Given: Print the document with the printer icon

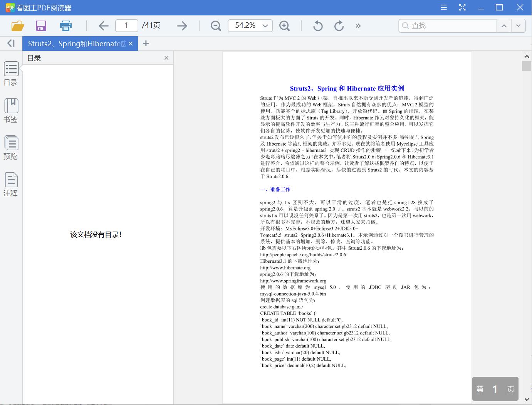Looking at the screenshot, I should point(66,26).
